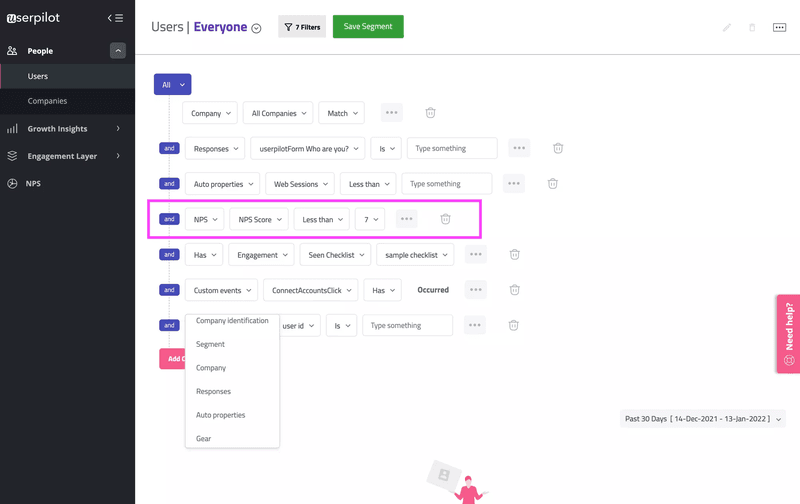Click the edit pencil icon in header

pyautogui.click(x=727, y=28)
